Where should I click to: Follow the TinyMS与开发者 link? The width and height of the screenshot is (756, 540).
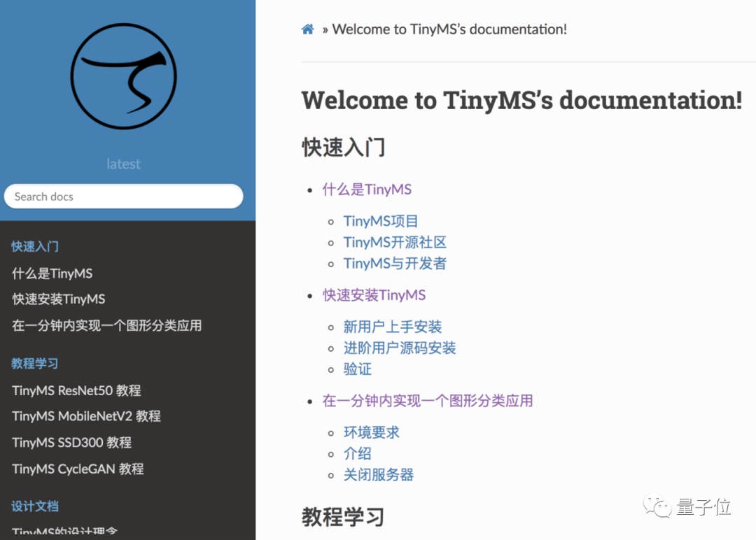pyautogui.click(x=395, y=264)
